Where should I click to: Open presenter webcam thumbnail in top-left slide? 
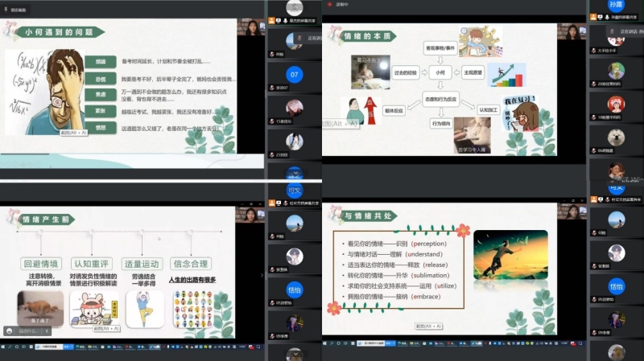pyautogui.click(x=250, y=27)
